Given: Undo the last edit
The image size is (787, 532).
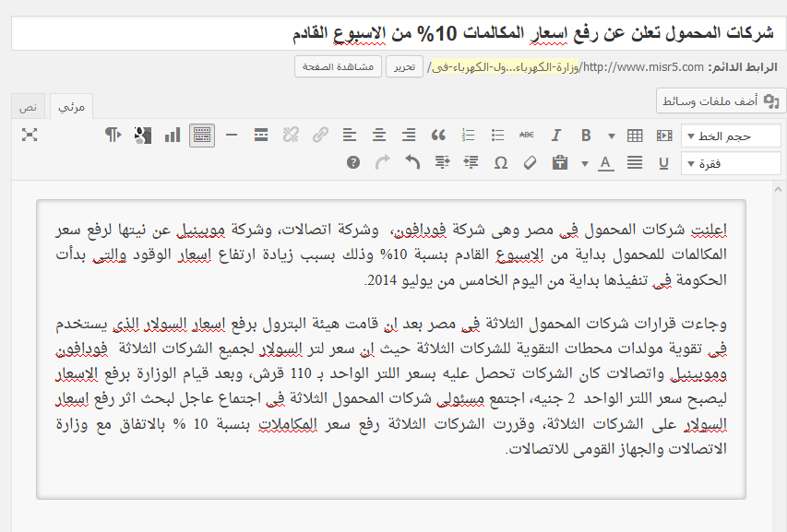Looking at the screenshot, I should point(412,163).
